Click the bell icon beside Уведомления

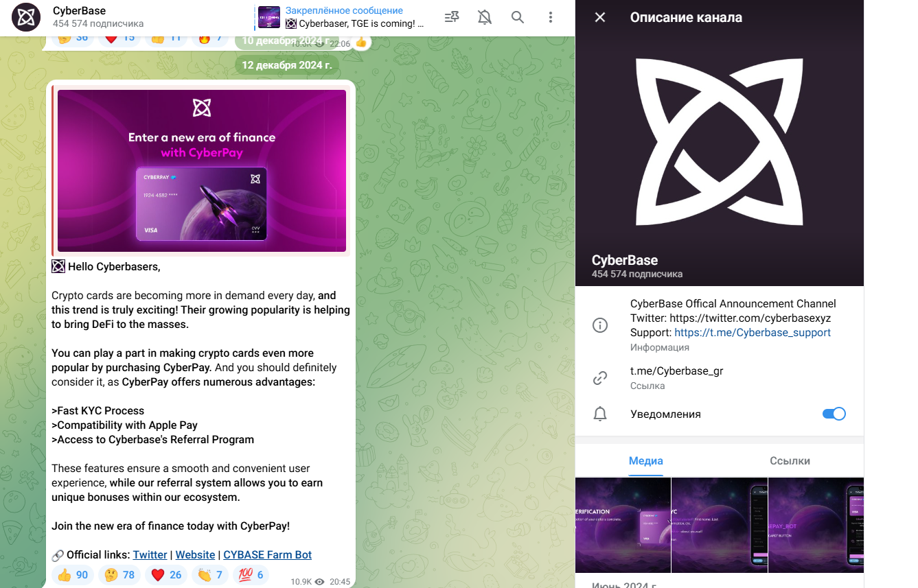600,414
